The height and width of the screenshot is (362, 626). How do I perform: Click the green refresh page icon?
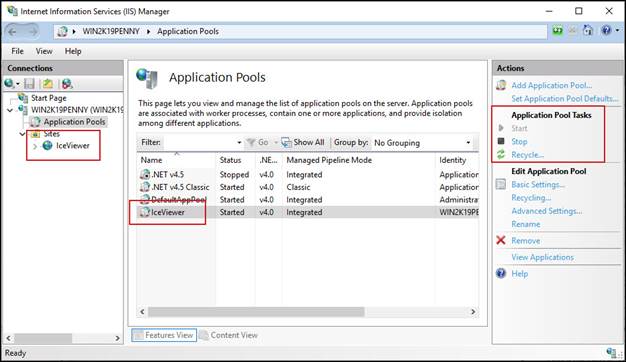pyautogui.click(x=558, y=31)
